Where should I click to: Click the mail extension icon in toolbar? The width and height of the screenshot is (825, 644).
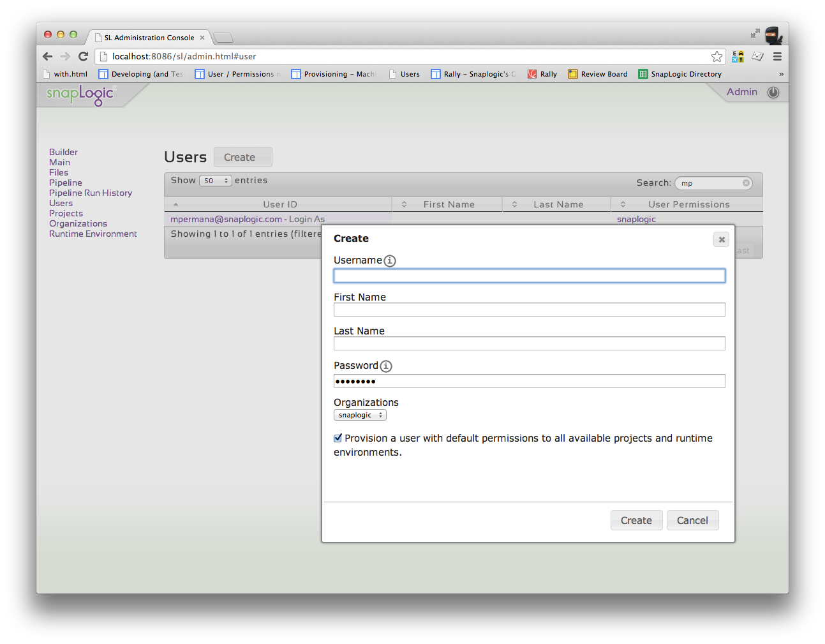click(x=758, y=56)
